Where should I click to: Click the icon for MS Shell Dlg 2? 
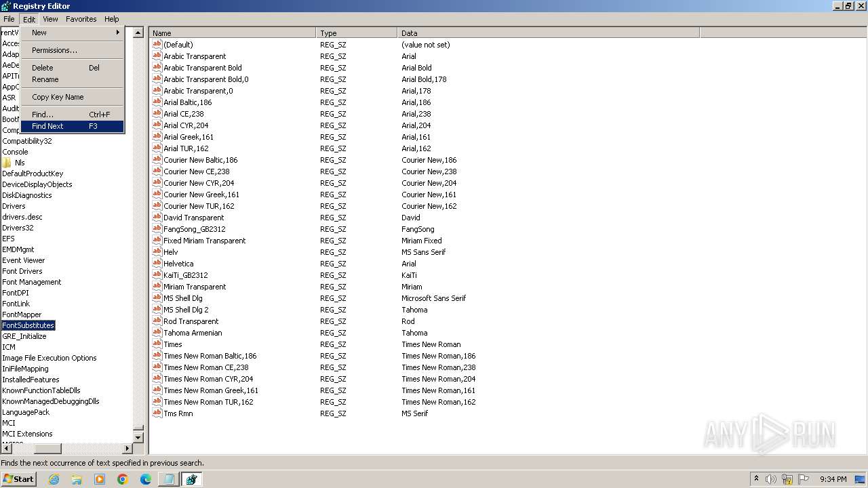click(157, 310)
